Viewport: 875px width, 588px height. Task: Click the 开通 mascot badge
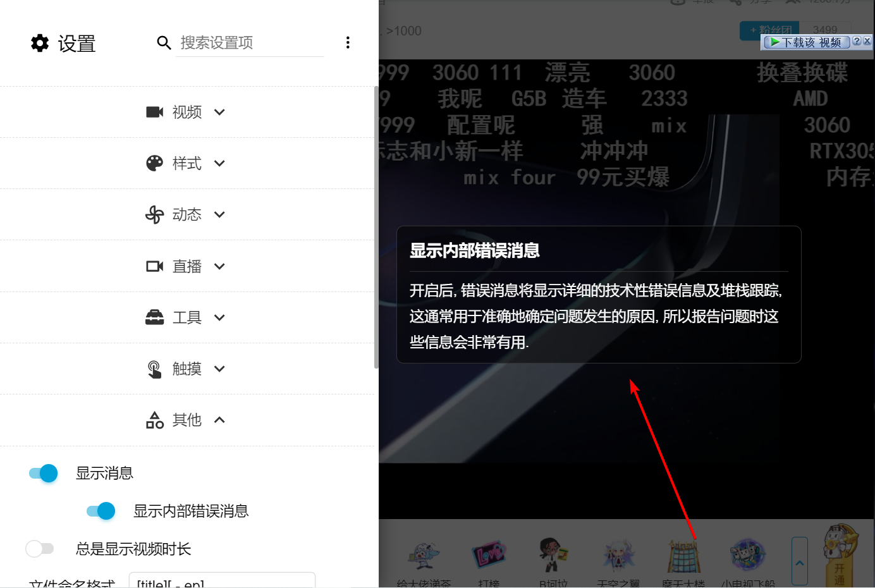tap(841, 555)
